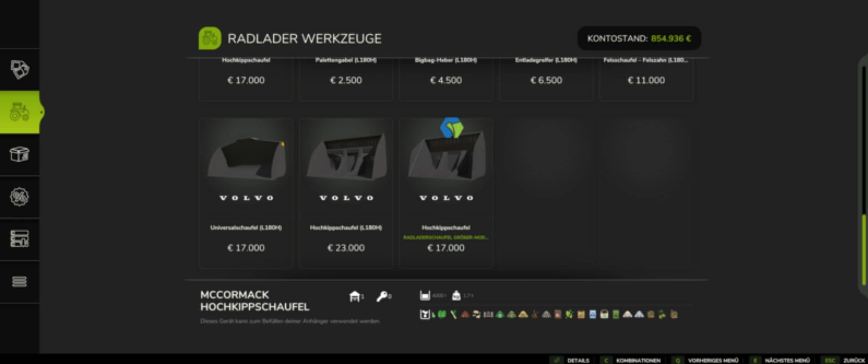Click the Kombinationen button in bottom bar
Screen dimensions: 868x364
coord(631,360)
